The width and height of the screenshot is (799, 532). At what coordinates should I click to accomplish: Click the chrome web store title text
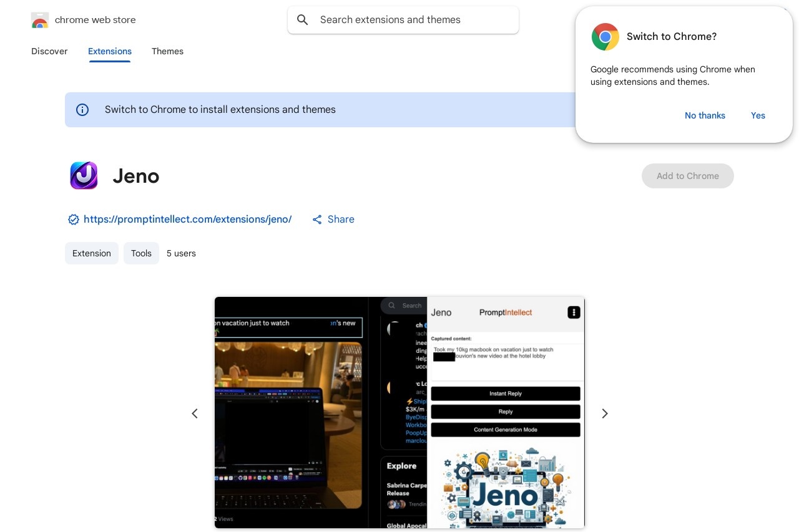click(x=96, y=20)
